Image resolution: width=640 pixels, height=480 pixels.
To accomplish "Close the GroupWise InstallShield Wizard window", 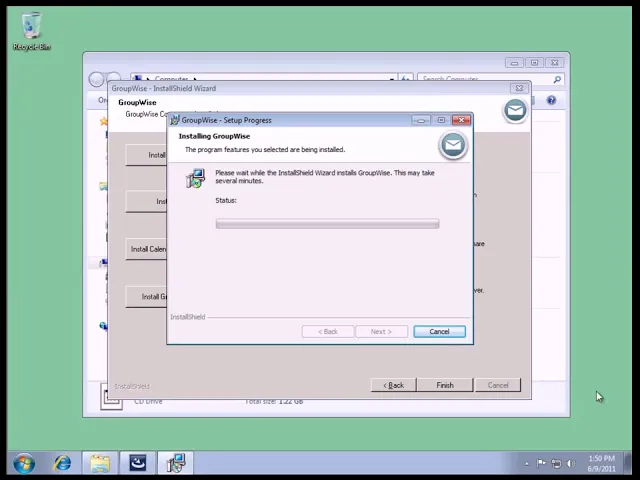I will (x=519, y=88).
